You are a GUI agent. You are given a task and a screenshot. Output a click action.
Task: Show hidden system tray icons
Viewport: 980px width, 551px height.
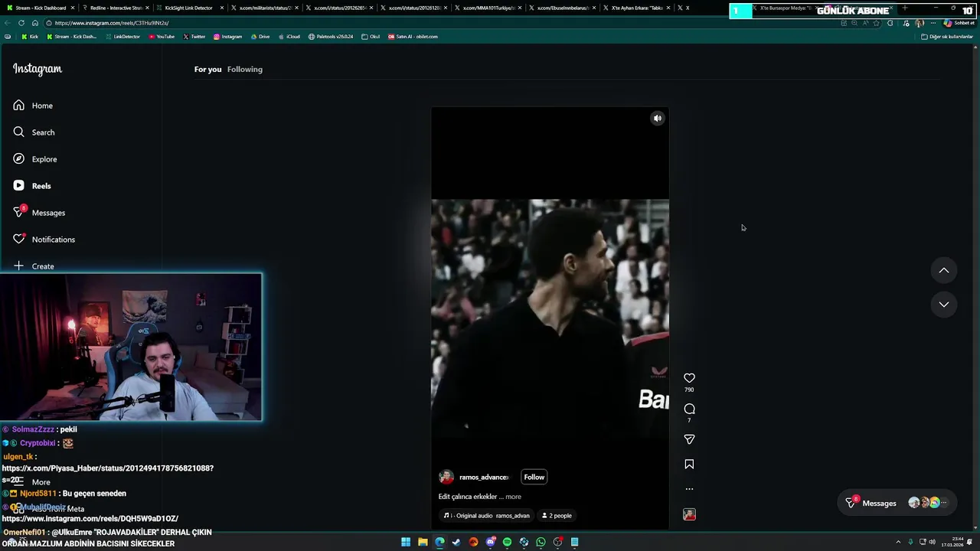coord(898,542)
